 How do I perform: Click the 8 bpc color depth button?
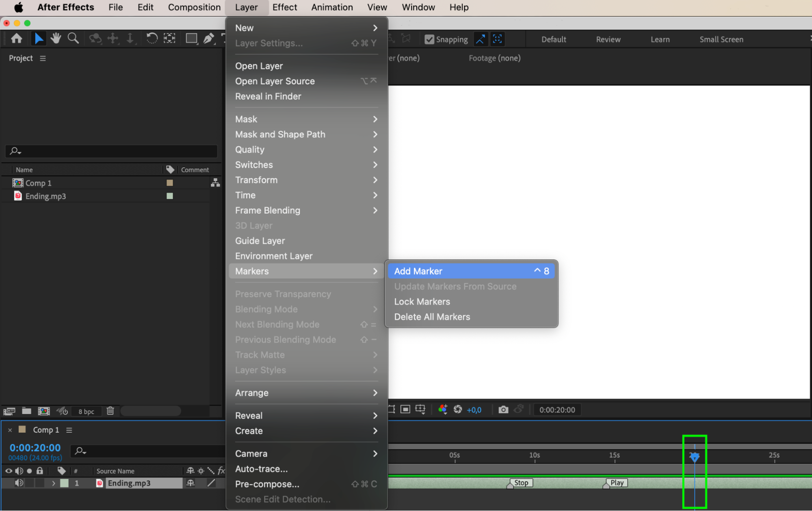point(86,411)
